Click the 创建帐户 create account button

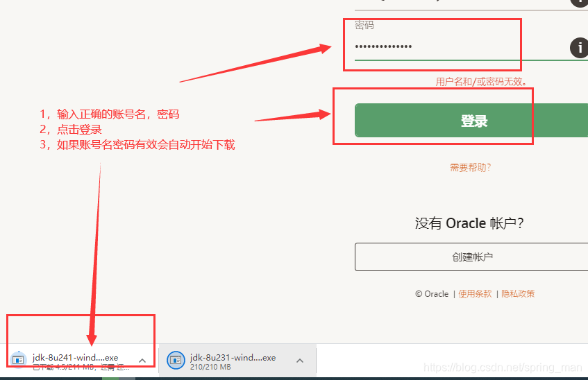coord(471,257)
